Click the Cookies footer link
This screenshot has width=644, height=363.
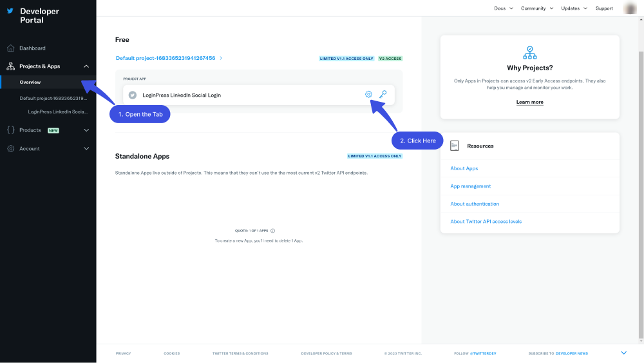click(x=172, y=353)
